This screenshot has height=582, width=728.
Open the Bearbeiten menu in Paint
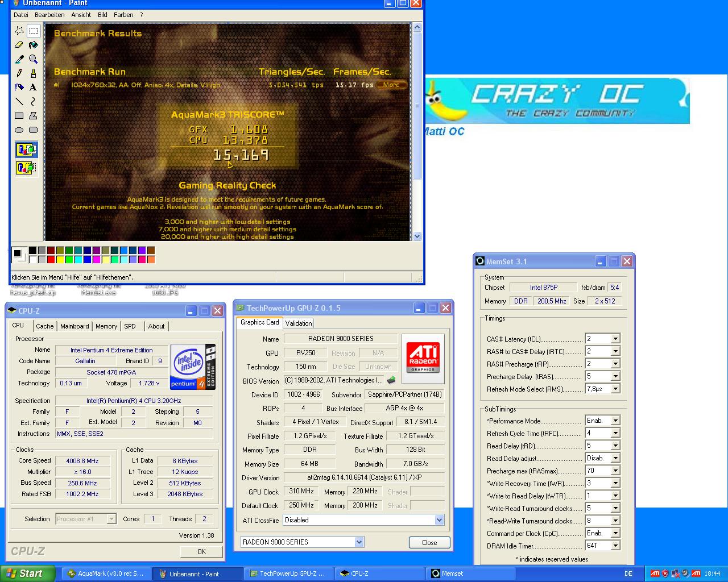[x=49, y=15]
